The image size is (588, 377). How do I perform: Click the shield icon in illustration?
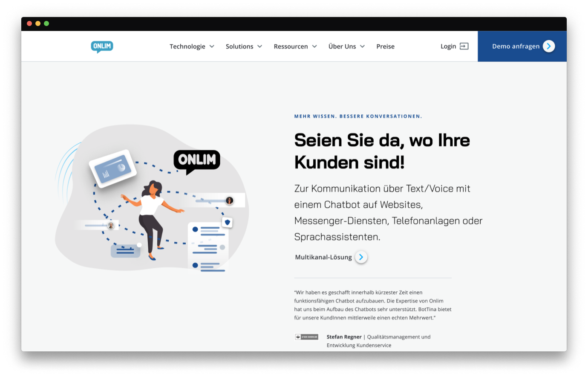tap(228, 222)
